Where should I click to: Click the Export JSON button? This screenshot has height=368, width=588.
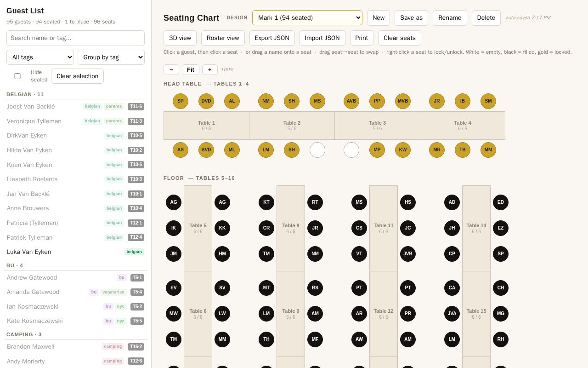pyautogui.click(x=272, y=38)
